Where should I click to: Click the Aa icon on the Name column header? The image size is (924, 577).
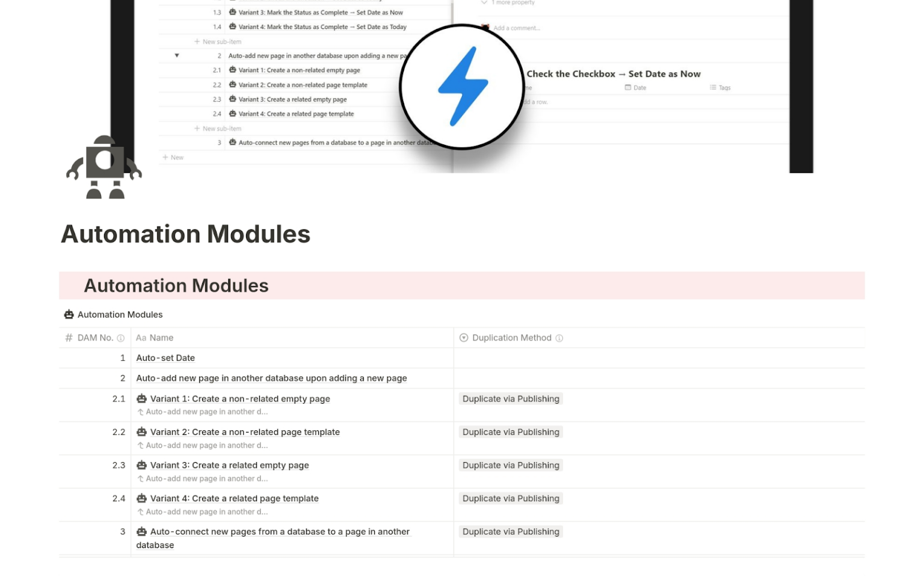coord(141,338)
